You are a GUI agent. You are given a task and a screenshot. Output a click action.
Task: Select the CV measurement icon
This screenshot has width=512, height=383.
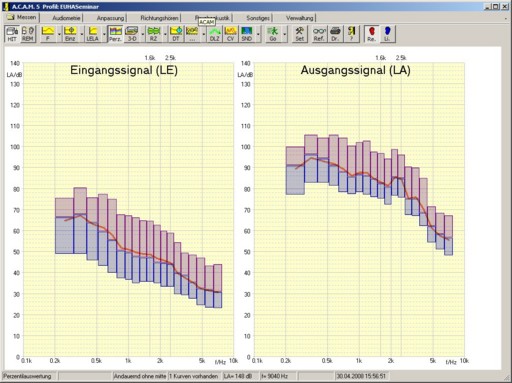[230, 34]
